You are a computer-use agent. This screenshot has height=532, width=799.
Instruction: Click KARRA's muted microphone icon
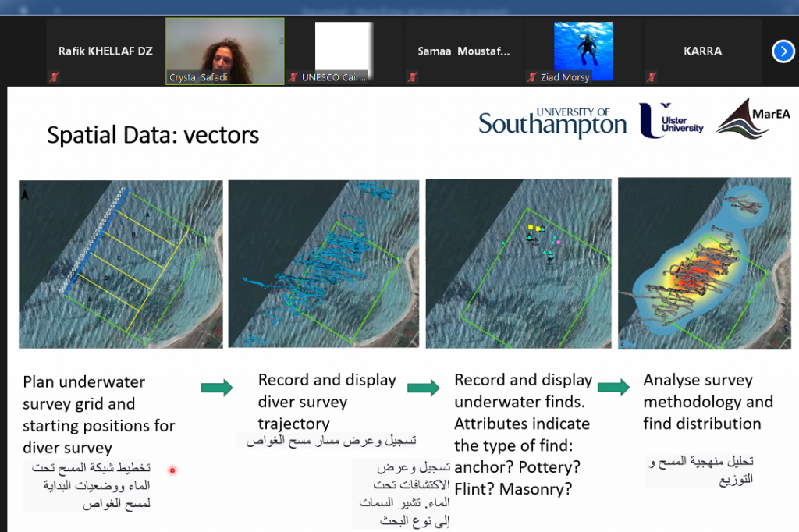652,77
